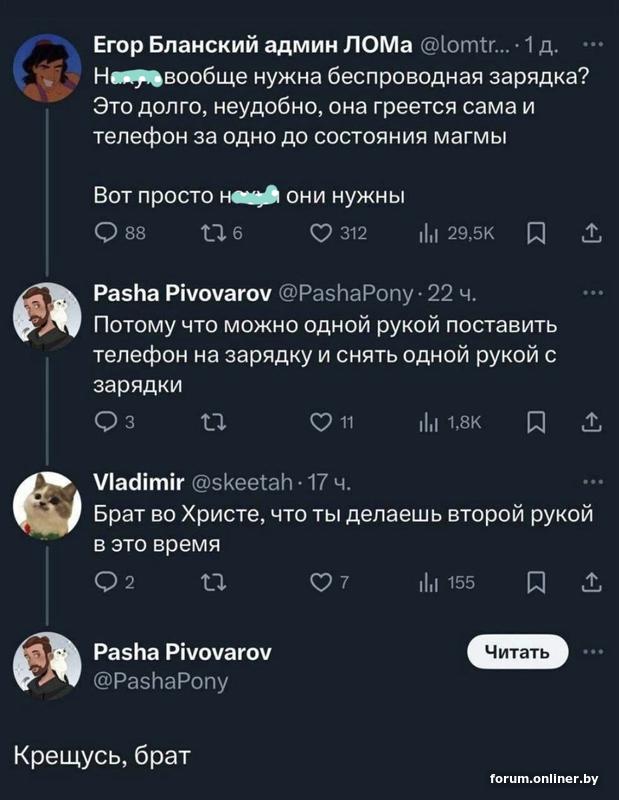Screen dimensions: 619x800
Task: Share Vladimir's reply
Action: 591,583
